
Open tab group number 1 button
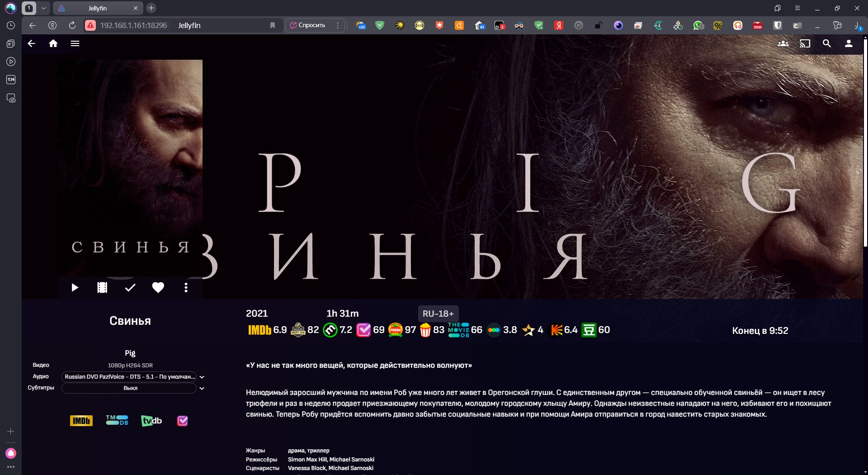click(29, 8)
